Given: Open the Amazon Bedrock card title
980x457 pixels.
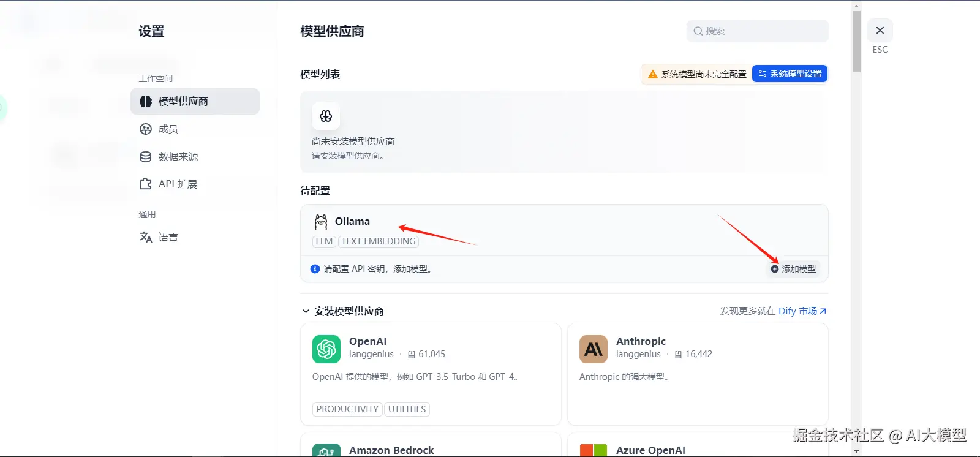Looking at the screenshot, I should (391, 450).
